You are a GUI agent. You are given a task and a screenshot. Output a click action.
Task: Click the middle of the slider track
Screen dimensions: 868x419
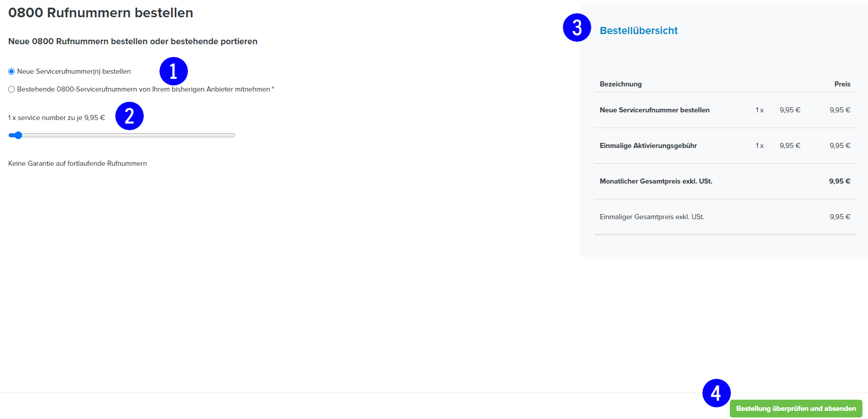pos(122,135)
